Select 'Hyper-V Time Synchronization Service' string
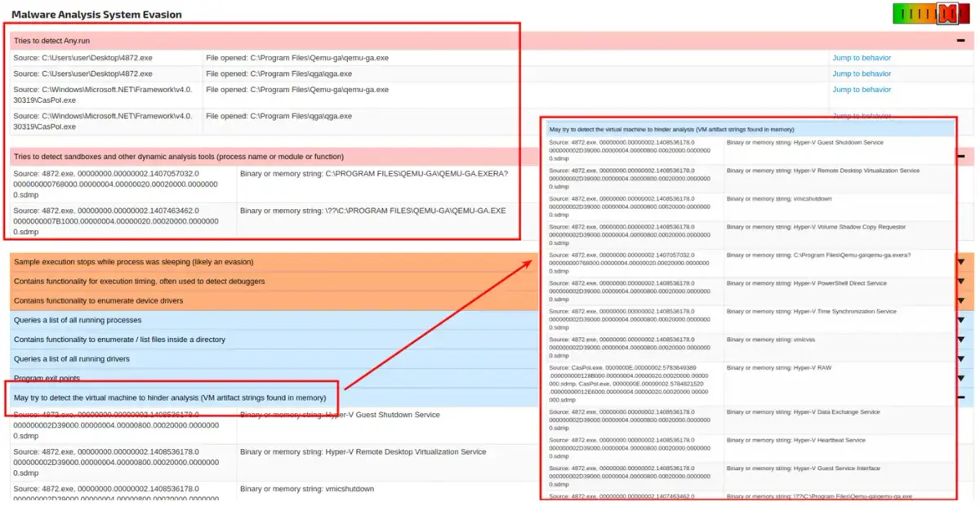 click(x=812, y=311)
